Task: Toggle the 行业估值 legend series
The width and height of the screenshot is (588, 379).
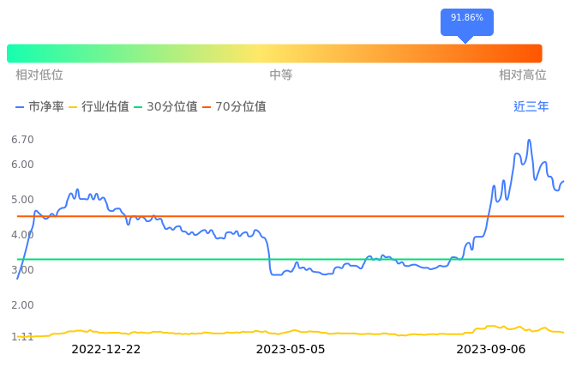Action: click(x=99, y=107)
